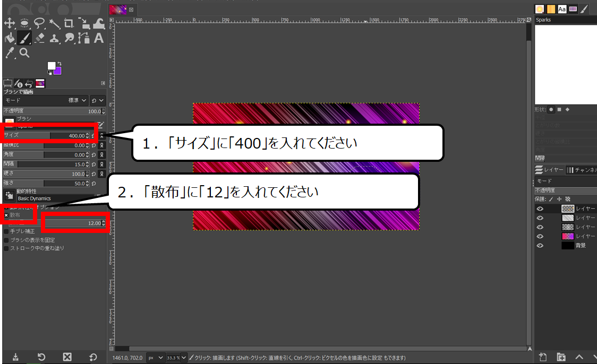
Task: Select the Paths tool
Action: coord(84,38)
